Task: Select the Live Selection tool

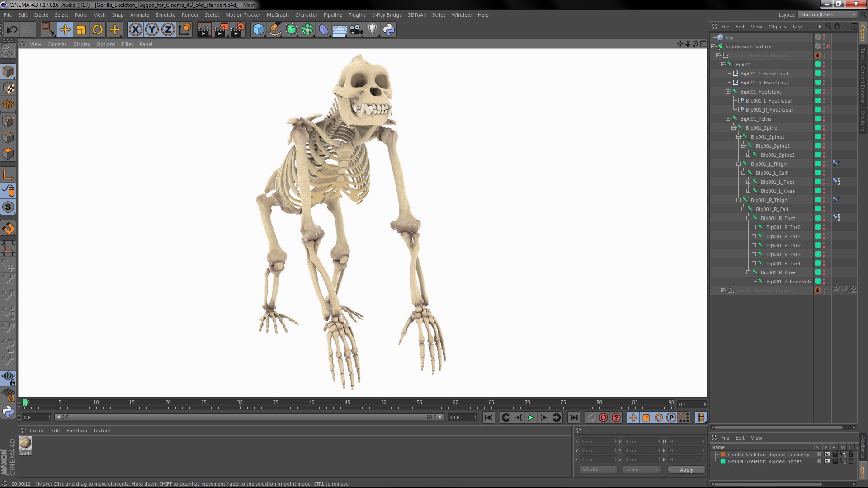Action: click(x=47, y=30)
